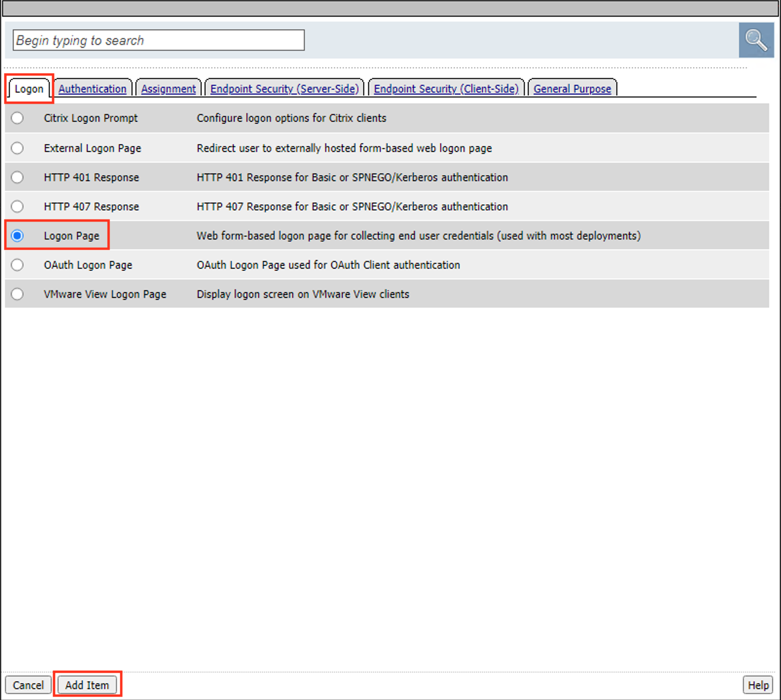This screenshot has width=781, height=700.
Task: Click the 'Citrix Logon Prompt' label
Action: tap(91, 118)
